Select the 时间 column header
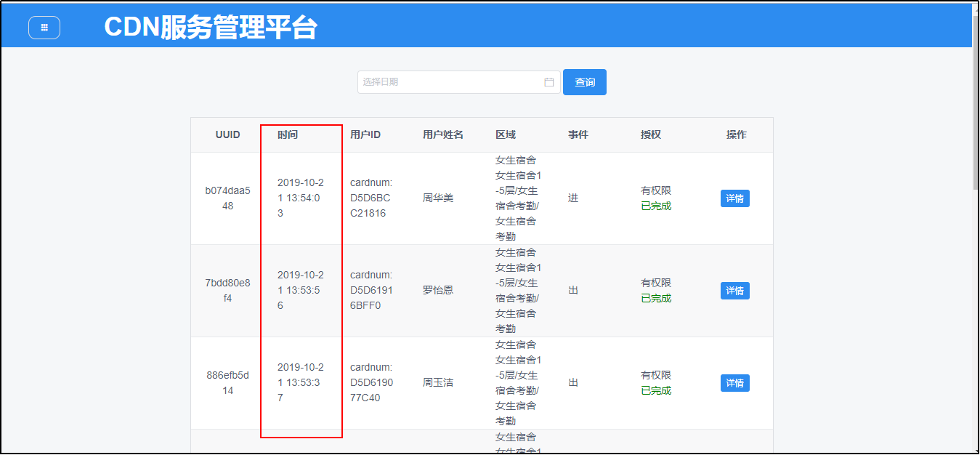 click(288, 134)
